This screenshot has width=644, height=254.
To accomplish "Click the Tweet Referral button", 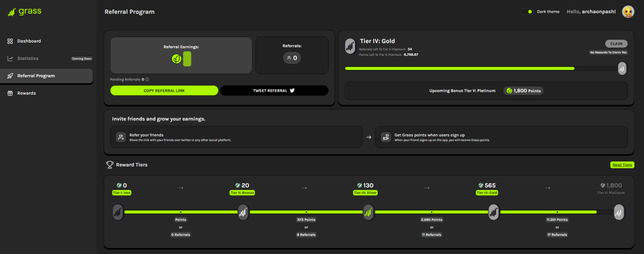I will [x=274, y=90].
